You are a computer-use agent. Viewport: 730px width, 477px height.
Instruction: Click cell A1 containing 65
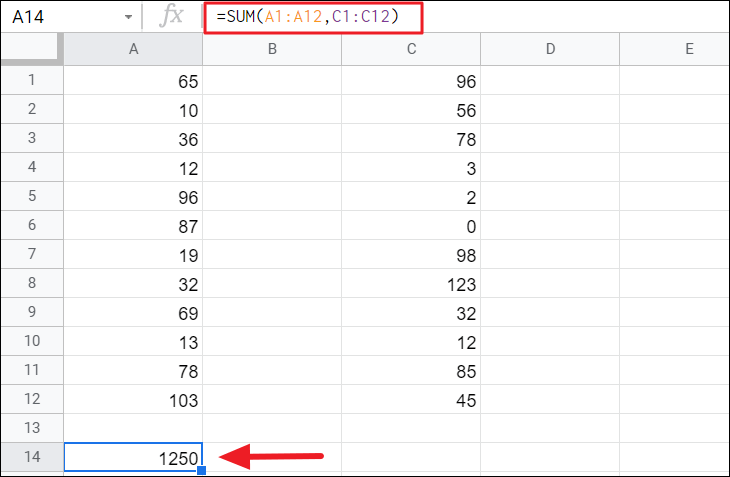pos(133,82)
